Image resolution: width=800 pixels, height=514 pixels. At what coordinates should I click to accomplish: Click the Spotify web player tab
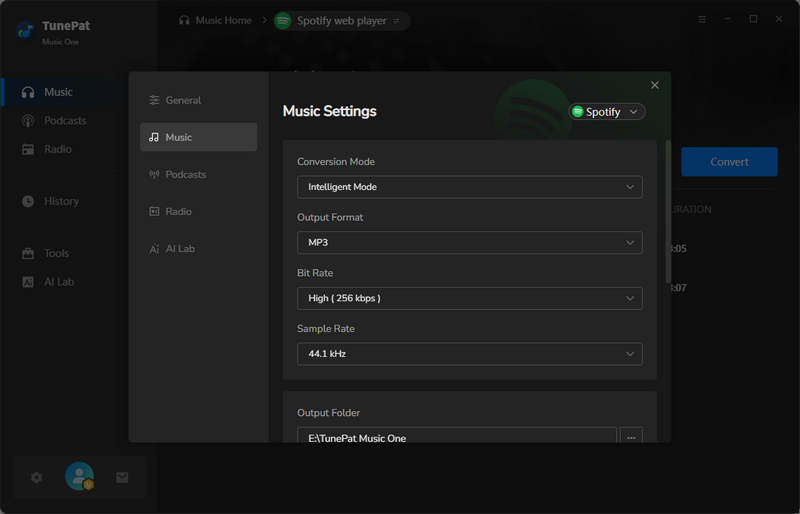(x=341, y=21)
